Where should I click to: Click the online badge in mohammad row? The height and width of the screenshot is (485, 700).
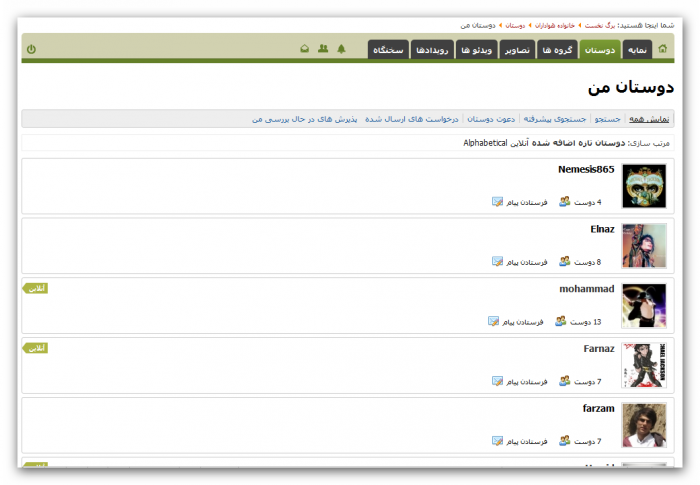click(35, 288)
